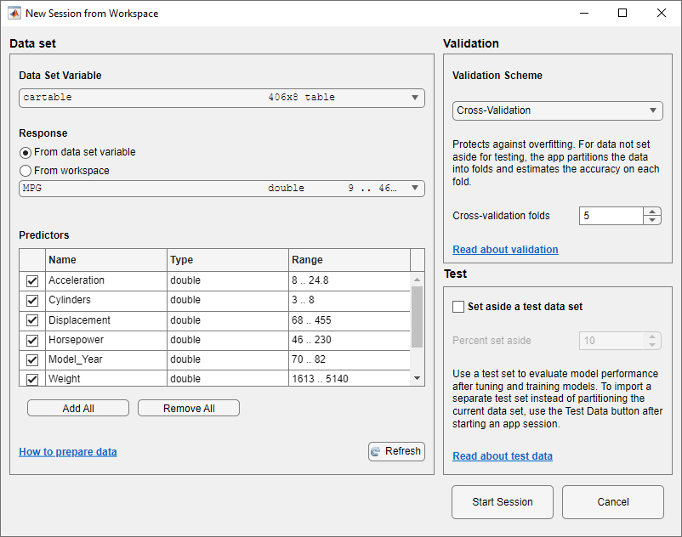Select the From workspace radio button
Viewport: 682px width, 537px height.
[x=26, y=171]
